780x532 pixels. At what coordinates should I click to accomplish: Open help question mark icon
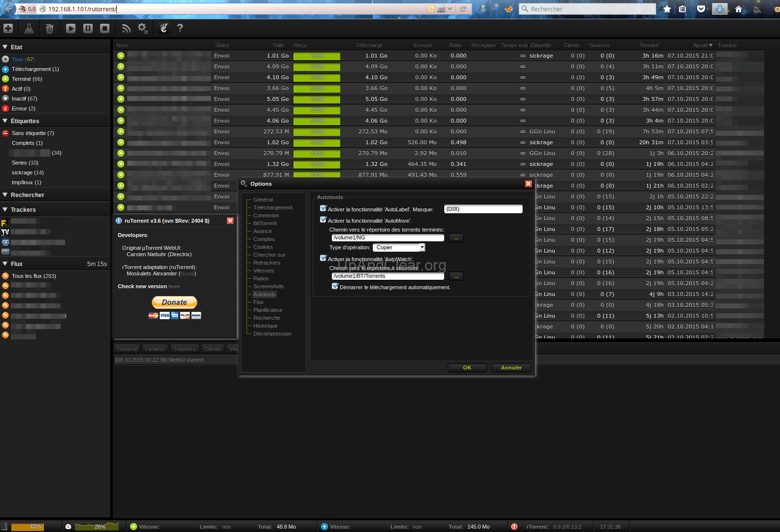180,28
